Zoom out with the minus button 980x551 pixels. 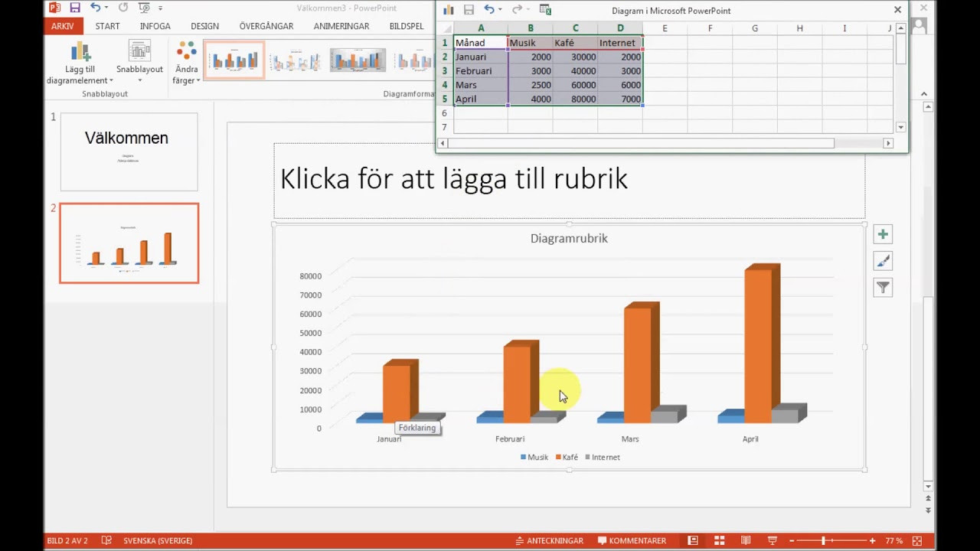point(792,541)
